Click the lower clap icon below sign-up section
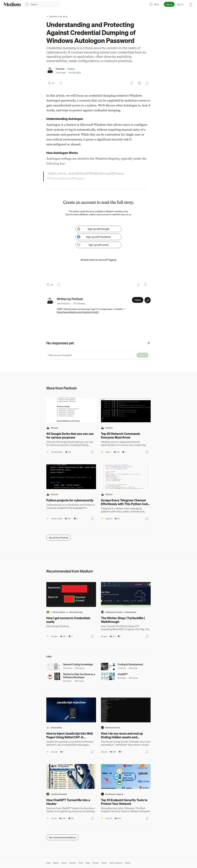 48,284
